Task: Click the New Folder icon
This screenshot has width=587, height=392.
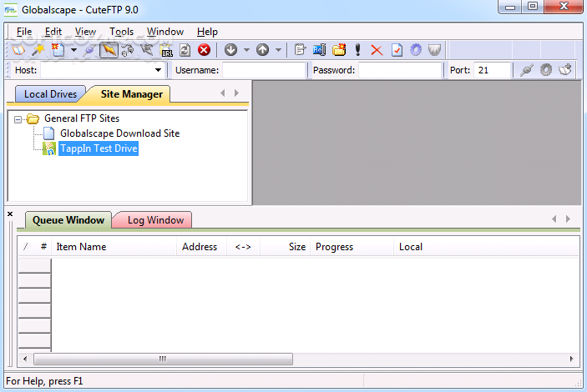Action: coord(339,50)
